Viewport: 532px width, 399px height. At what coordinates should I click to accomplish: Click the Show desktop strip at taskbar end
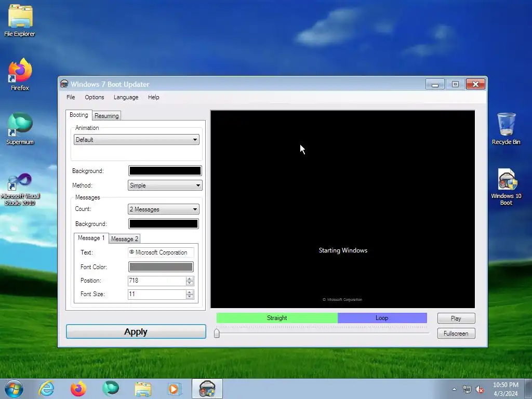(528, 389)
